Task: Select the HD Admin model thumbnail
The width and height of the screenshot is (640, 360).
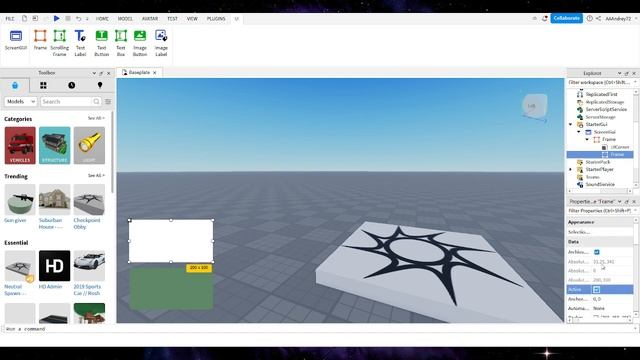Action: click(55, 266)
